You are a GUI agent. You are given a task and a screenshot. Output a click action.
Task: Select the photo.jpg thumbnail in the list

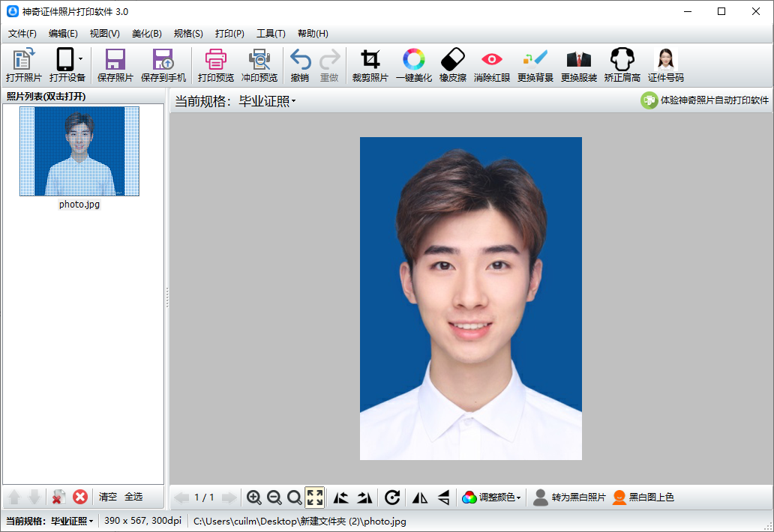click(79, 151)
